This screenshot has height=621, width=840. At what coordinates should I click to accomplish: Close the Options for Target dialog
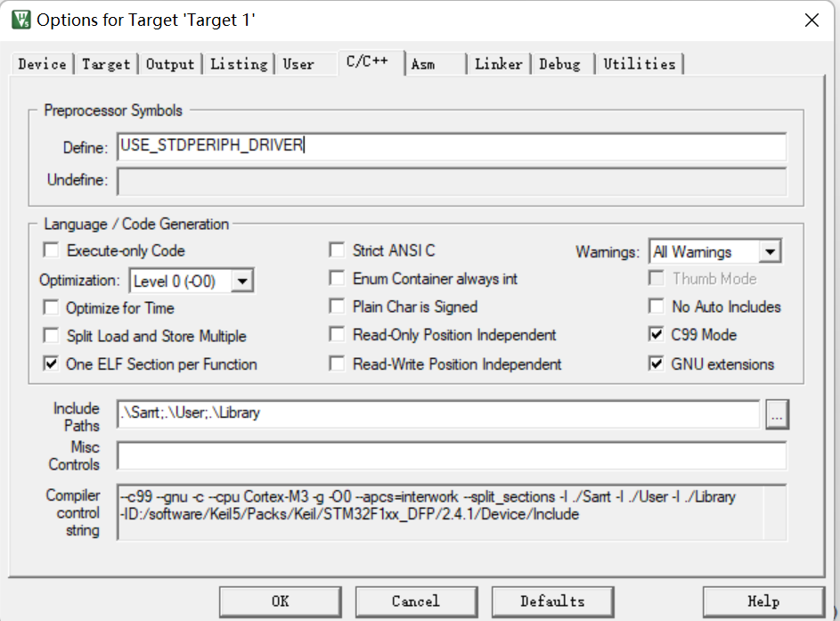[811, 20]
